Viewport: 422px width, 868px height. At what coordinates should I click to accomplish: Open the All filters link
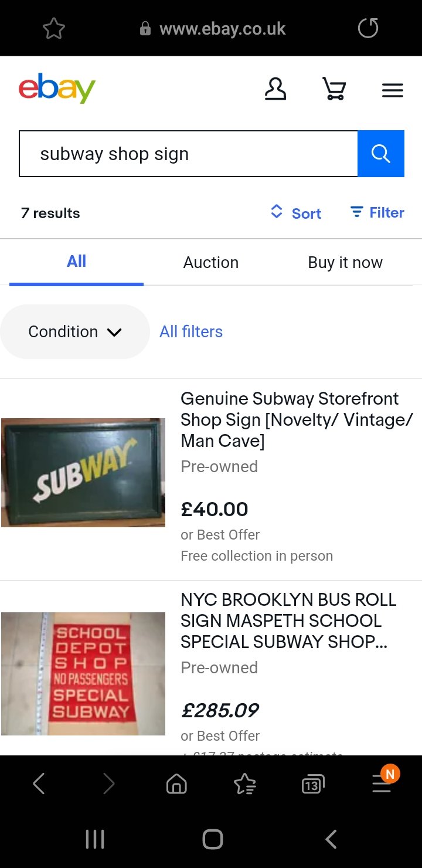(x=191, y=331)
